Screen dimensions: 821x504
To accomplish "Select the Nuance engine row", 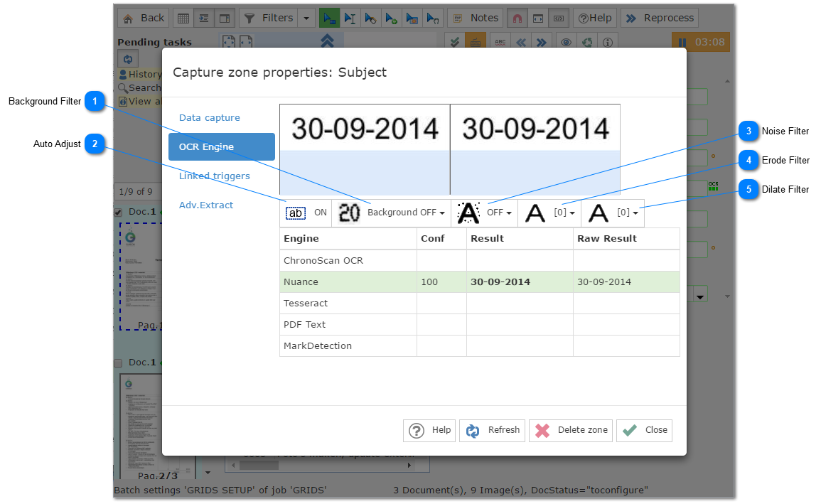I will point(480,282).
